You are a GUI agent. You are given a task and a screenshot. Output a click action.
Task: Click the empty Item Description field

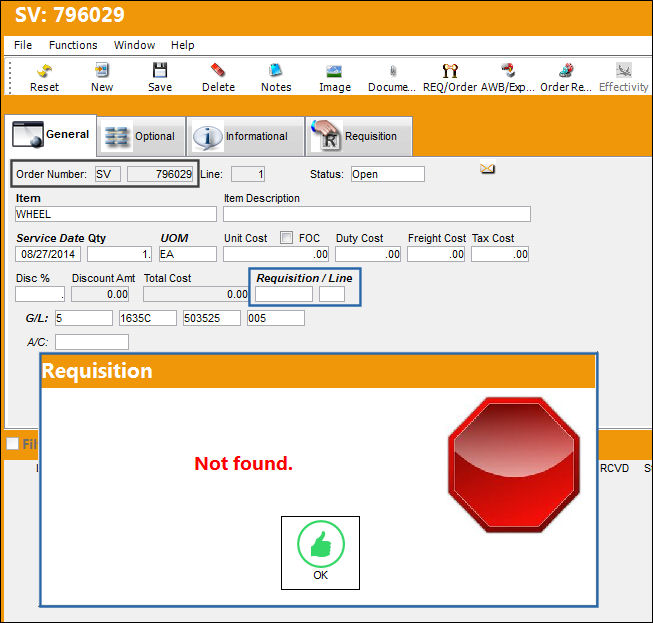click(x=377, y=214)
